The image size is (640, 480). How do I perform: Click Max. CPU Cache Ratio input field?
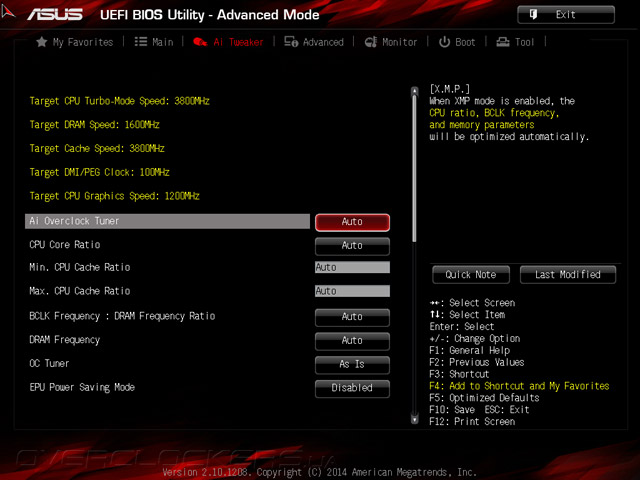352,291
